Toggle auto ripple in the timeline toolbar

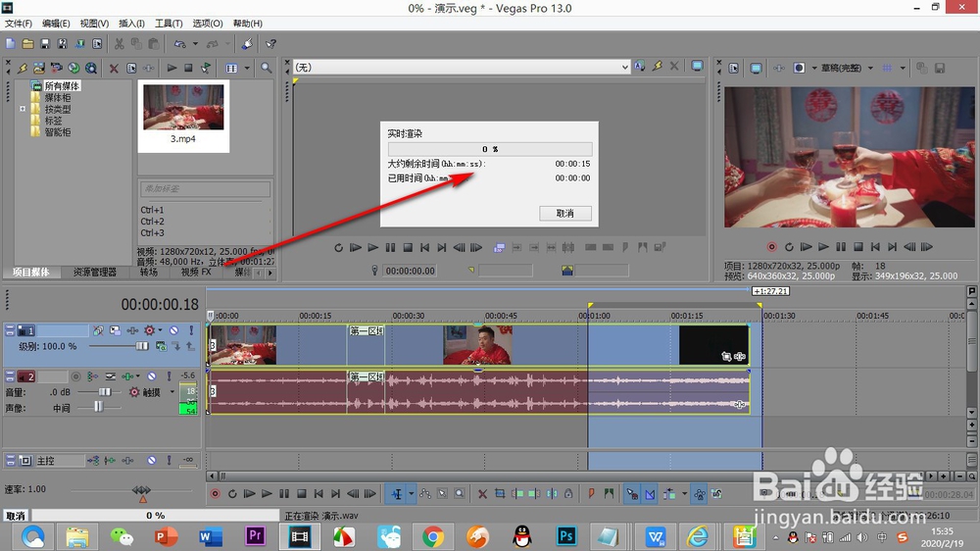(x=669, y=494)
